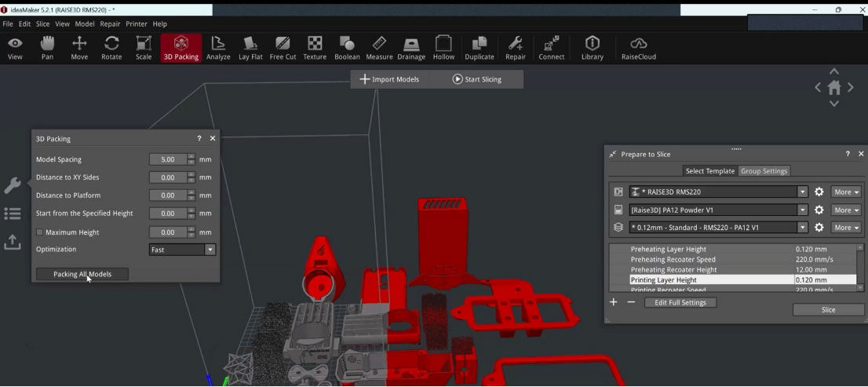Collapse the Prepare to Slice panel
This screenshot has height=387, width=868.
tap(613, 155)
